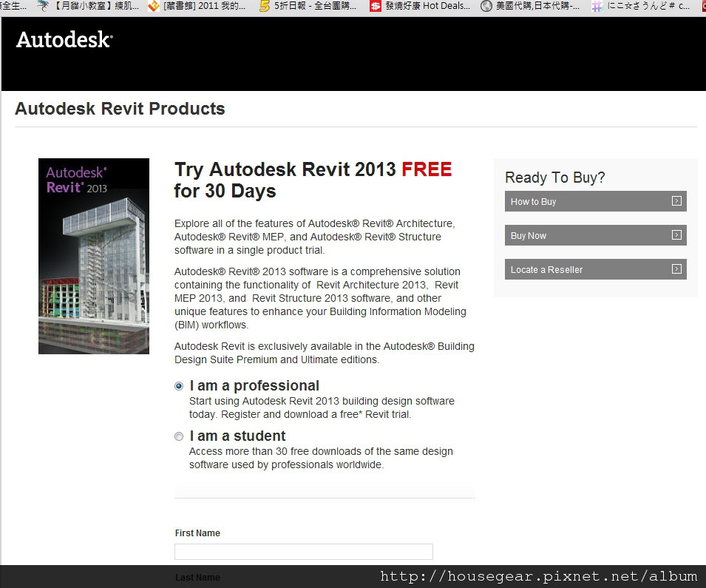Click the 'Ready To Buy?' heading

pos(554,178)
